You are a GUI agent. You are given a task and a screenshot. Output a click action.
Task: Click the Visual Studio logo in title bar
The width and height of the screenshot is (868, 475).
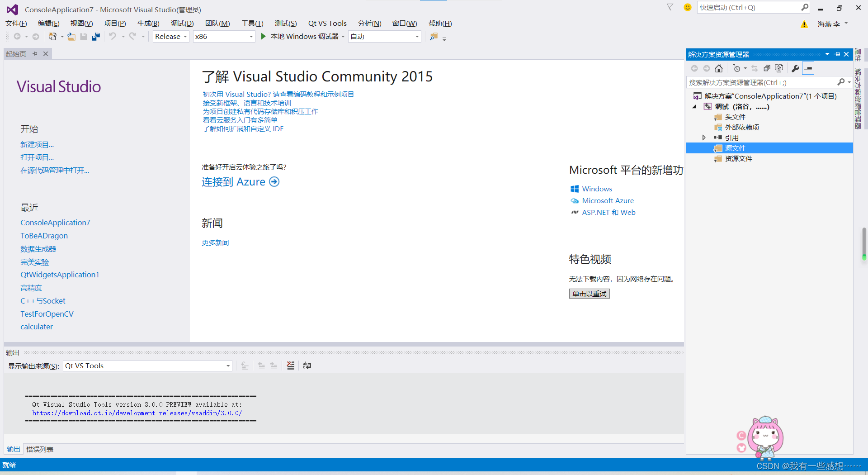click(12, 9)
